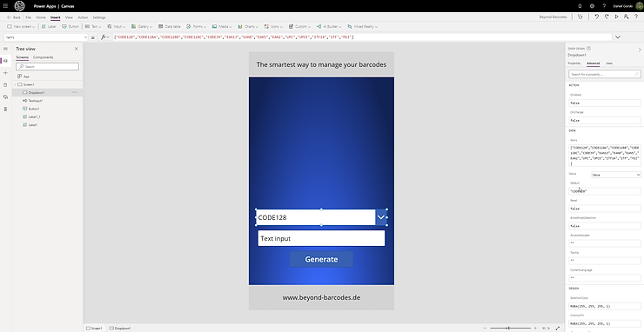Collapse Screen1 in the tree view

coord(15,84)
